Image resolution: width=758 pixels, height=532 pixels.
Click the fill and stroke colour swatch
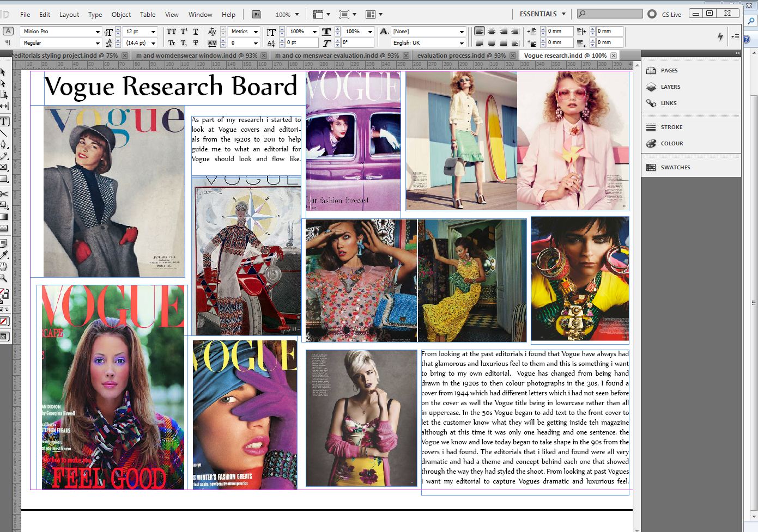4,296
